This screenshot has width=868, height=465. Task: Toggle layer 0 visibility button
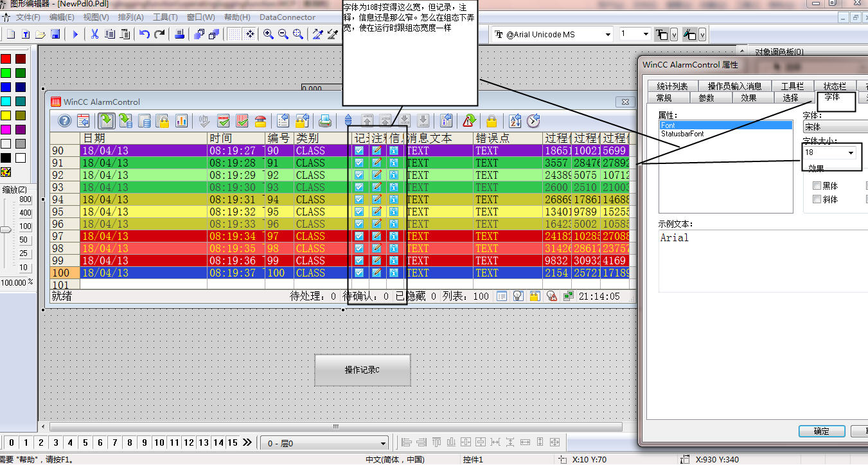tap(12, 442)
